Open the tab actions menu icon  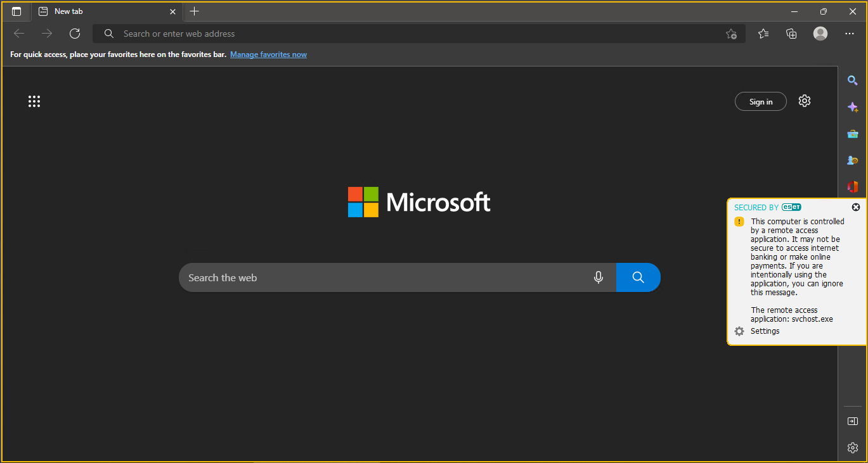pos(16,11)
